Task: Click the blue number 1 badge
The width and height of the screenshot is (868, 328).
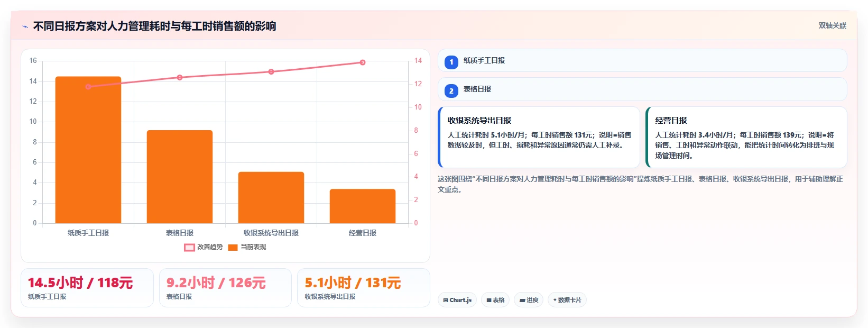Action: point(451,62)
